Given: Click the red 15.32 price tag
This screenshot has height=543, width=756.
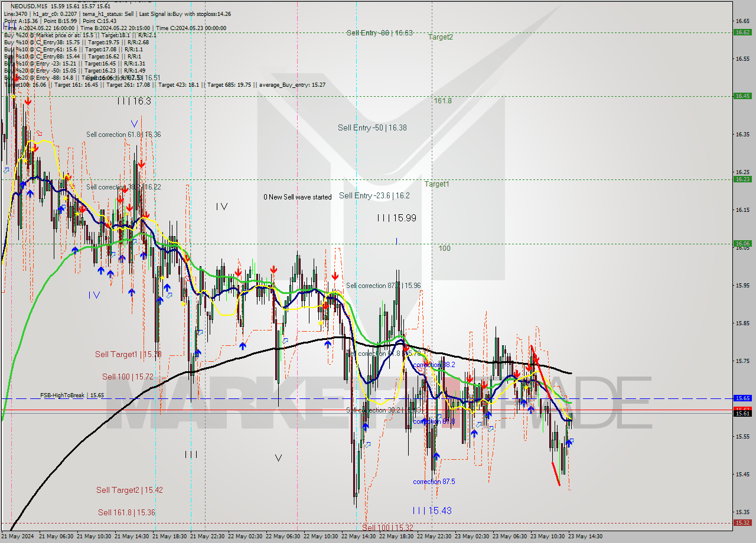Looking at the screenshot, I should 742,523.
